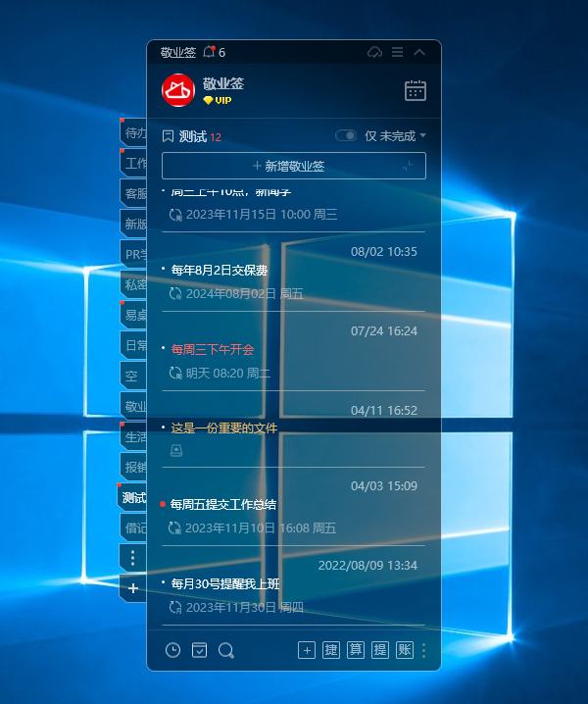Image resolution: width=588 pixels, height=704 pixels.
Task: Open the note 这是一份重要的文件
Action: click(224, 428)
